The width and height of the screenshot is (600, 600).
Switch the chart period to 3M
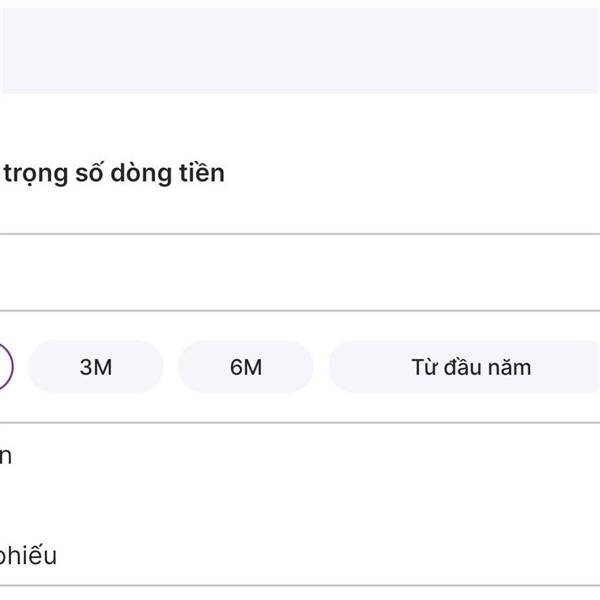pos(96,367)
